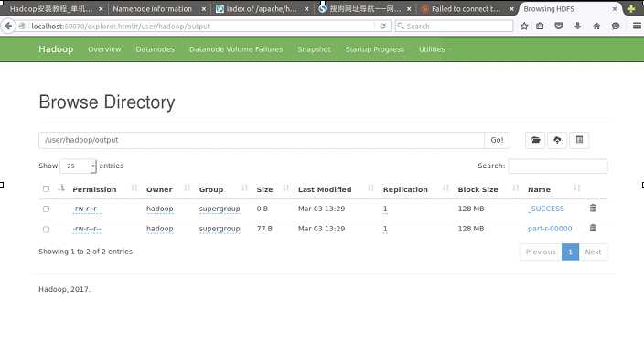Click the browser back arrow button
The height and width of the screenshot is (343, 644).
coord(8,26)
